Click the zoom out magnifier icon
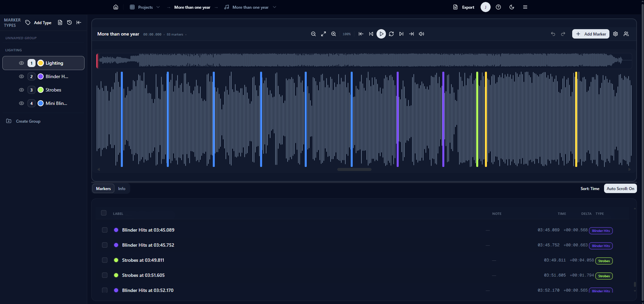Viewport: 644px width, 304px height. coord(313,34)
